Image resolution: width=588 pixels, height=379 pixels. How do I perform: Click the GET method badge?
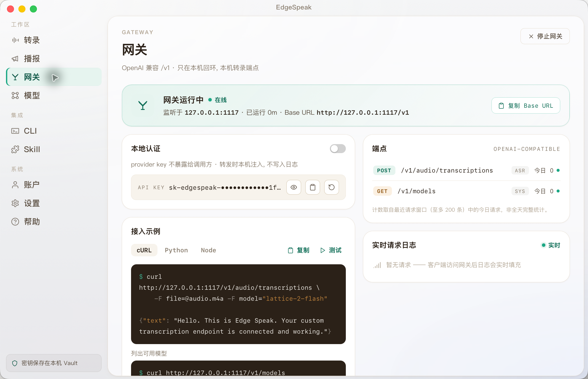point(382,191)
